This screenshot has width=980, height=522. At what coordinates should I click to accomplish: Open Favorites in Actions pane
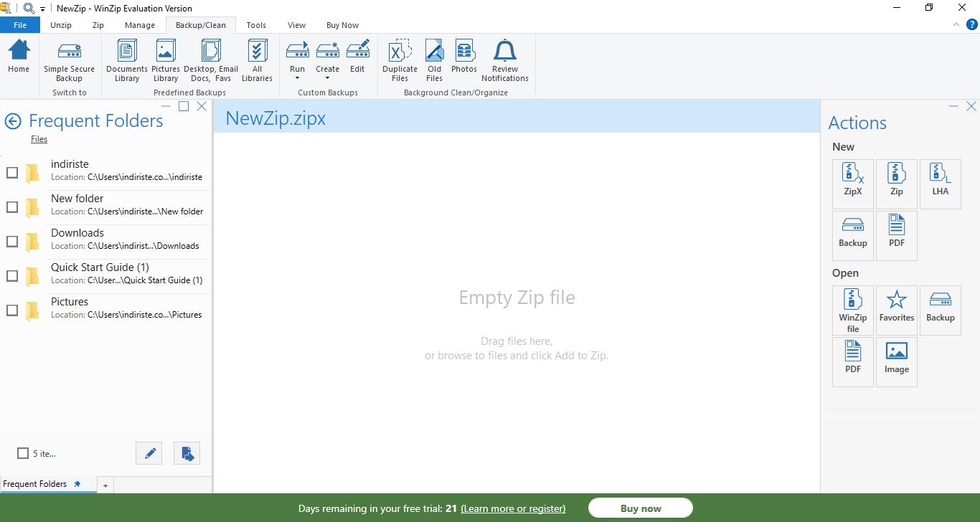tap(897, 310)
